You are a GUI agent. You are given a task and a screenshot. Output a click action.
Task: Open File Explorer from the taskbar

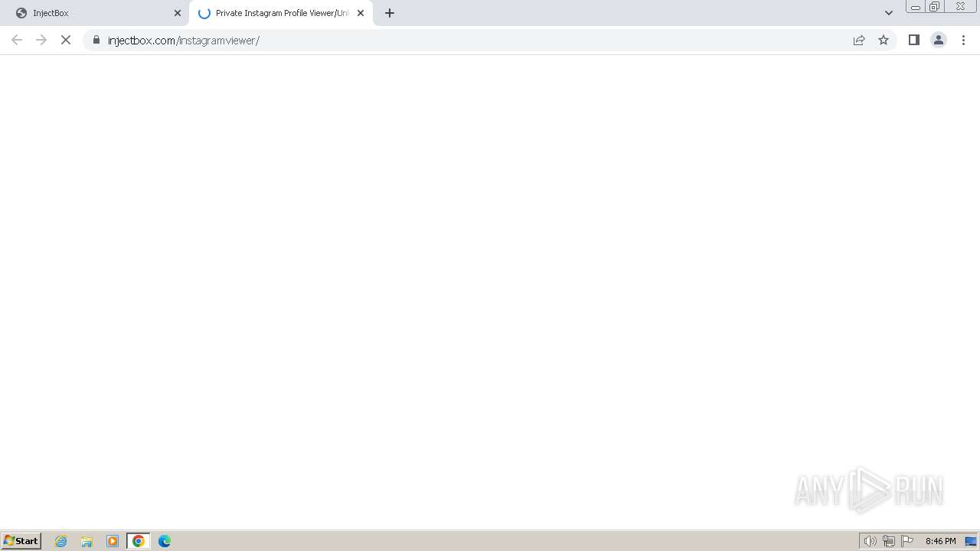(87, 541)
